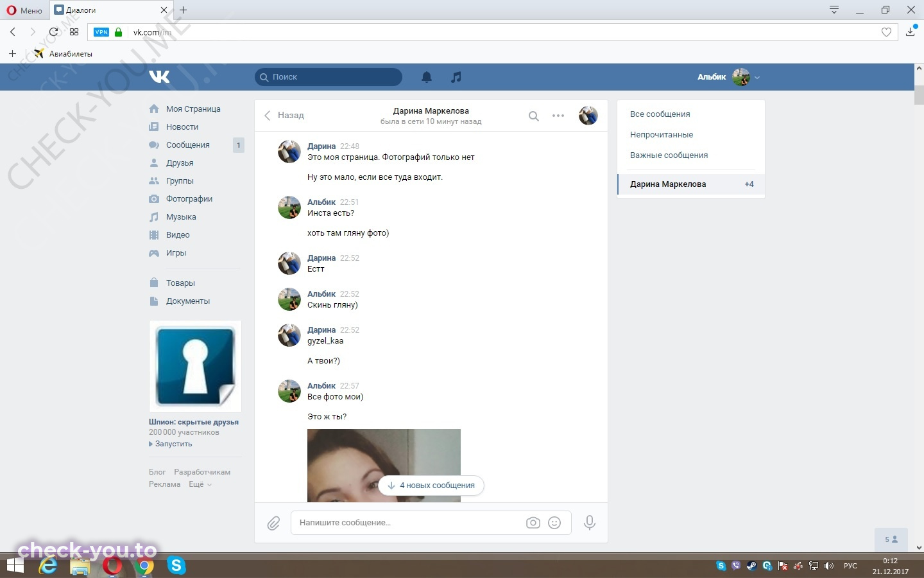Image resolution: width=924 pixels, height=578 pixels.
Task: Open Chrome from taskbar
Action: 145,566
